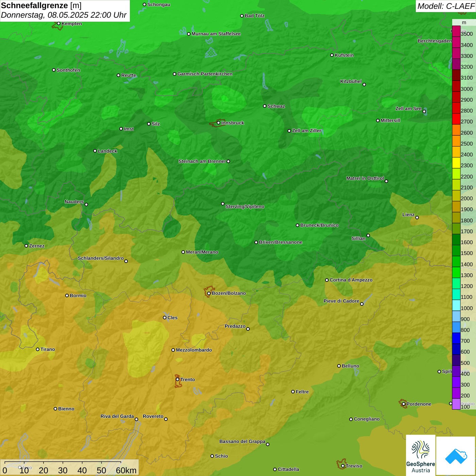Select Lienz on the map

click(x=408, y=215)
